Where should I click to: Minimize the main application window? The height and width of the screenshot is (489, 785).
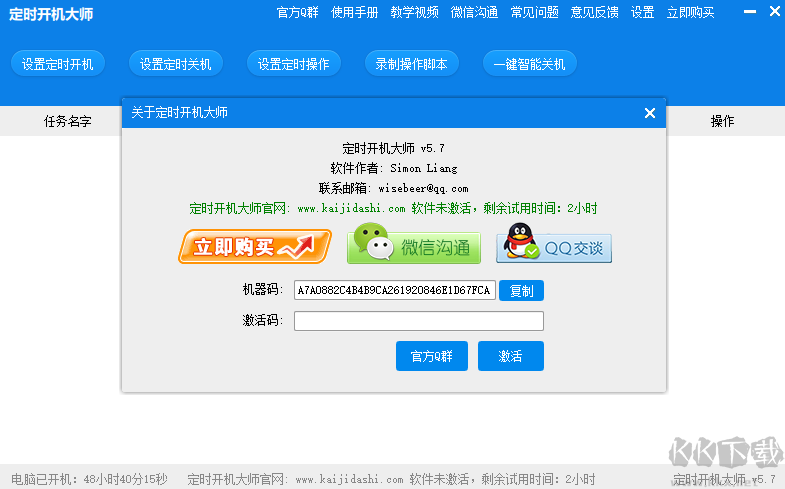click(x=750, y=12)
